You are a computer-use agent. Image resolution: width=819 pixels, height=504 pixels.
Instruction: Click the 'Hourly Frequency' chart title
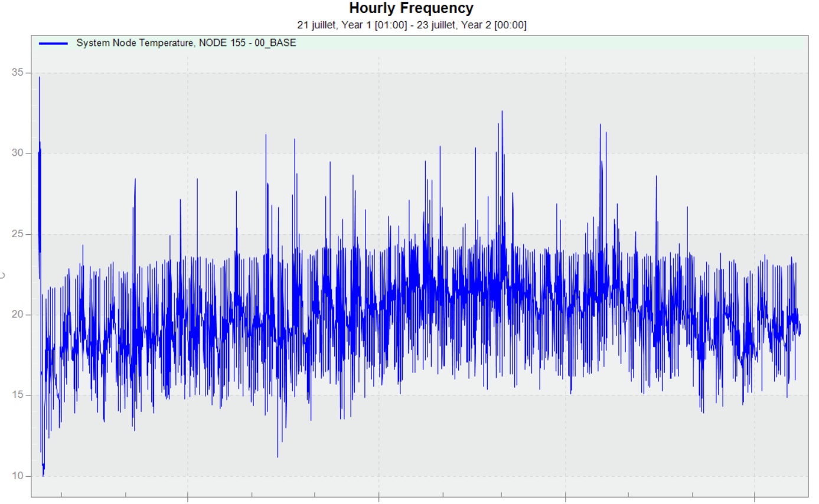coord(411,8)
